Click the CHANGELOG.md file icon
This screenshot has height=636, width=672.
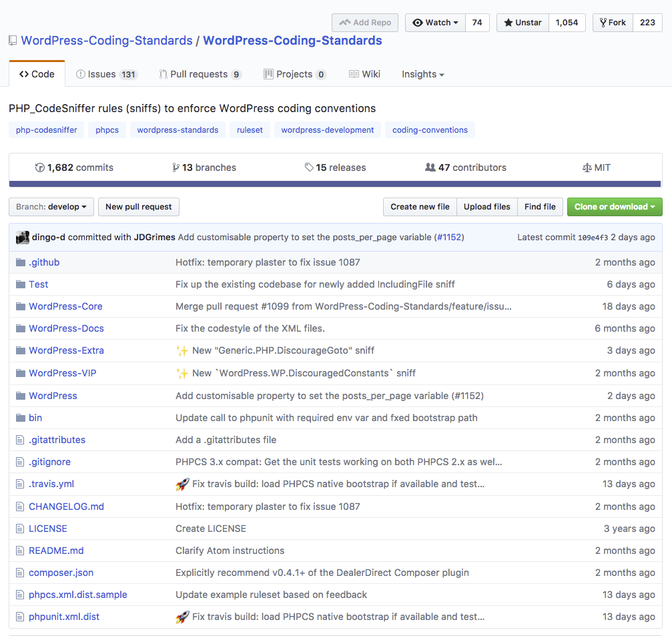coord(20,507)
